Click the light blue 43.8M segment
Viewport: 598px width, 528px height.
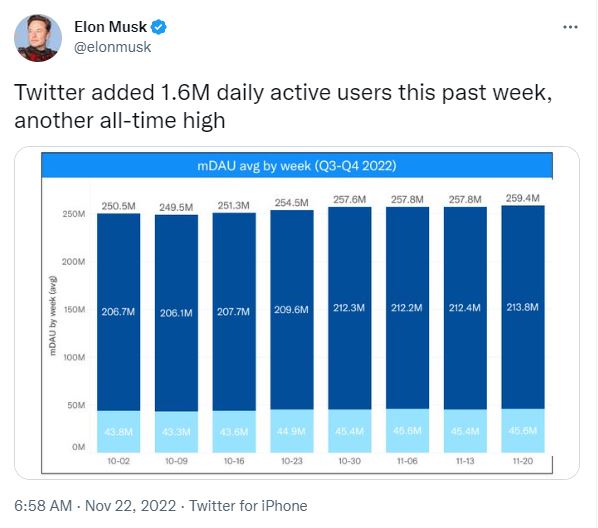click(118, 431)
